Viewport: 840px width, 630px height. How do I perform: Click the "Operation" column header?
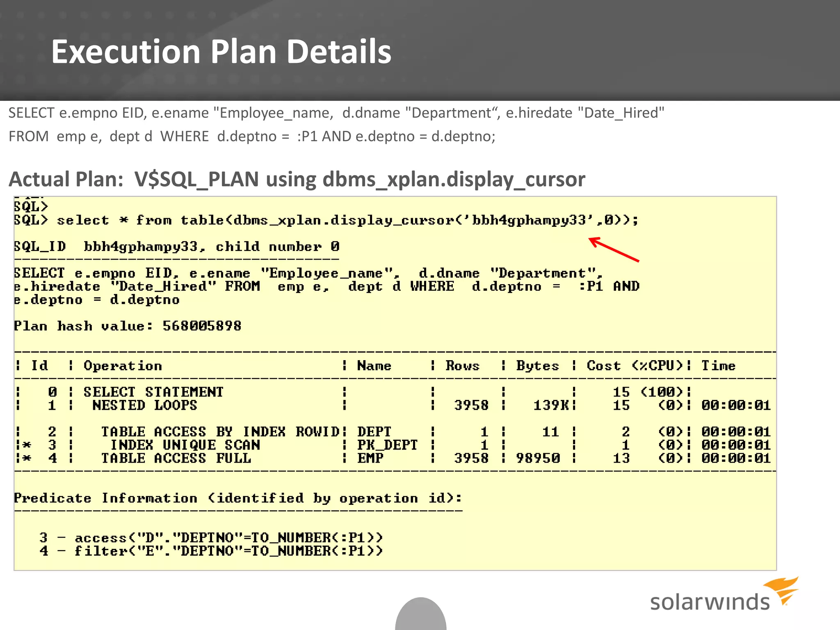(123, 365)
